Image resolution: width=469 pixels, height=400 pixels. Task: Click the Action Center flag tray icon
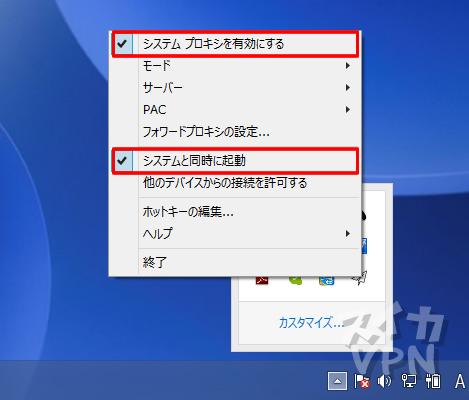click(x=361, y=381)
